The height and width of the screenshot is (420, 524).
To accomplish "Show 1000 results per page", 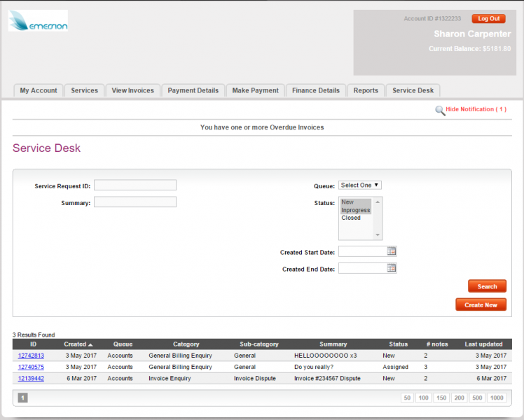I will (497, 398).
